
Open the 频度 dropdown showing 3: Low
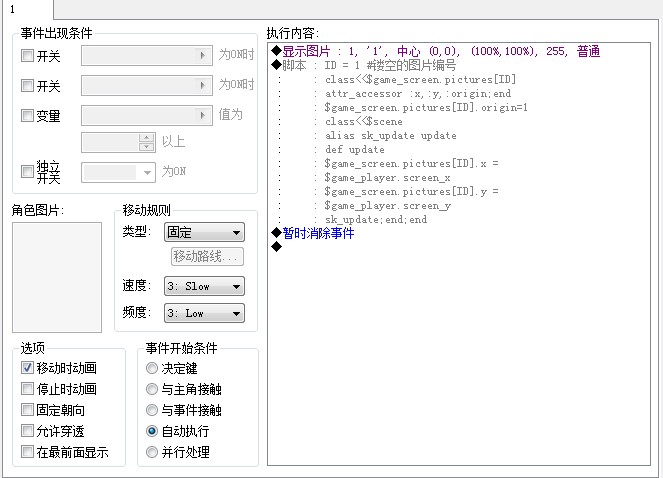(204, 313)
